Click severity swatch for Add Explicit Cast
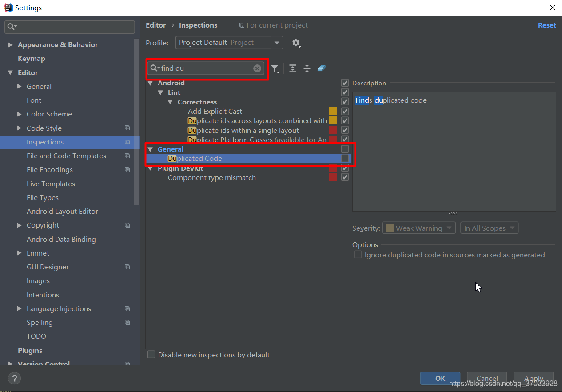 pyautogui.click(x=333, y=111)
